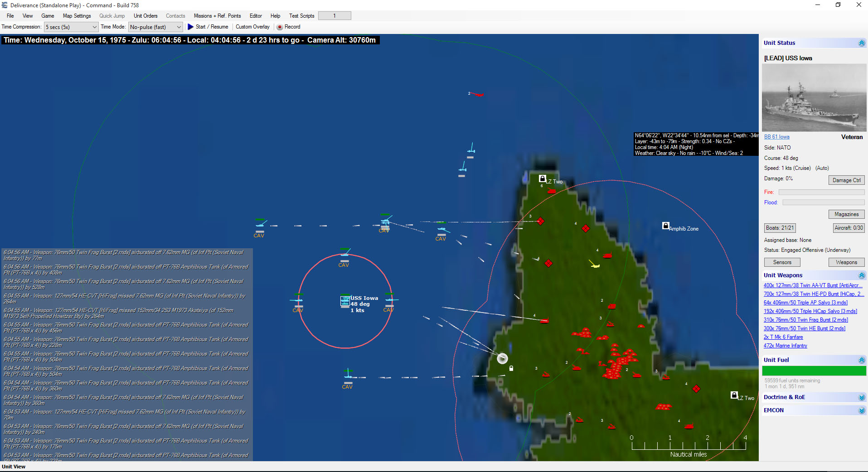Image resolution: width=868 pixels, height=472 pixels.
Task: Open the Magazines dialog
Action: click(x=846, y=214)
